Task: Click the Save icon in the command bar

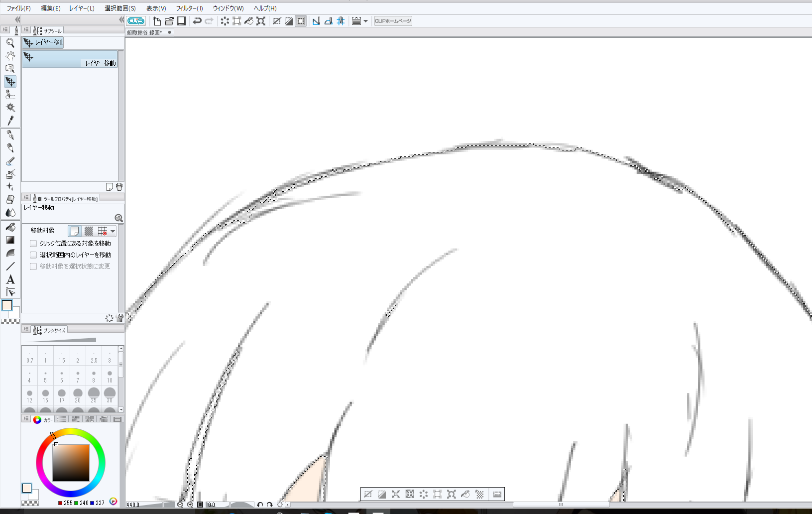Action: point(181,21)
